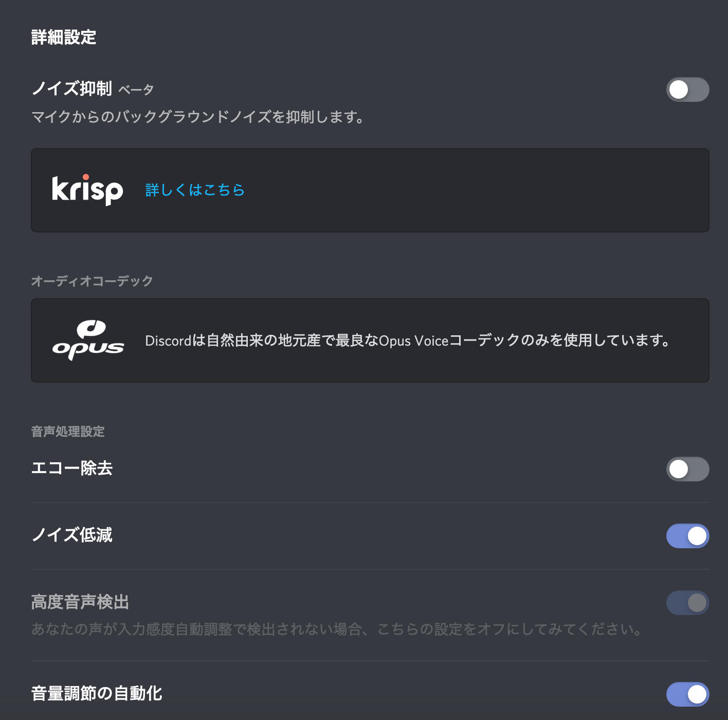Click the ノイズ低減 label
Image resolution: width=728 pixels, height=720 pixels.
(x=72, y=535)
